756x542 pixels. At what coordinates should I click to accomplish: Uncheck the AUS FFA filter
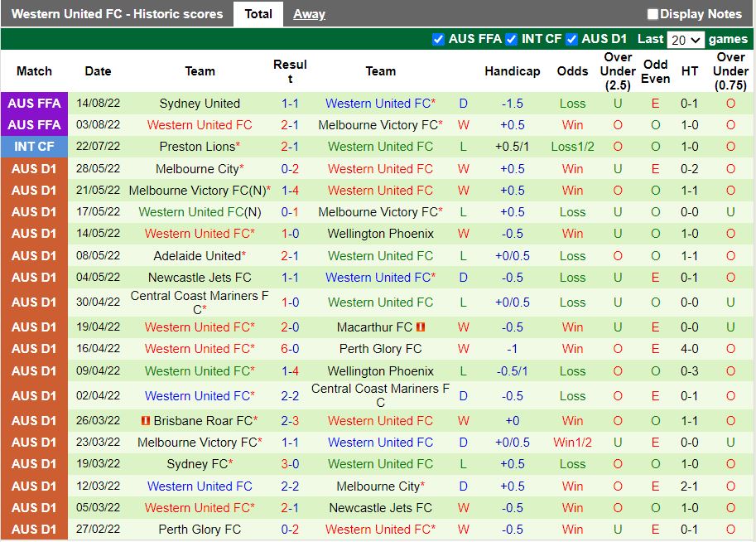pos(437,38)
